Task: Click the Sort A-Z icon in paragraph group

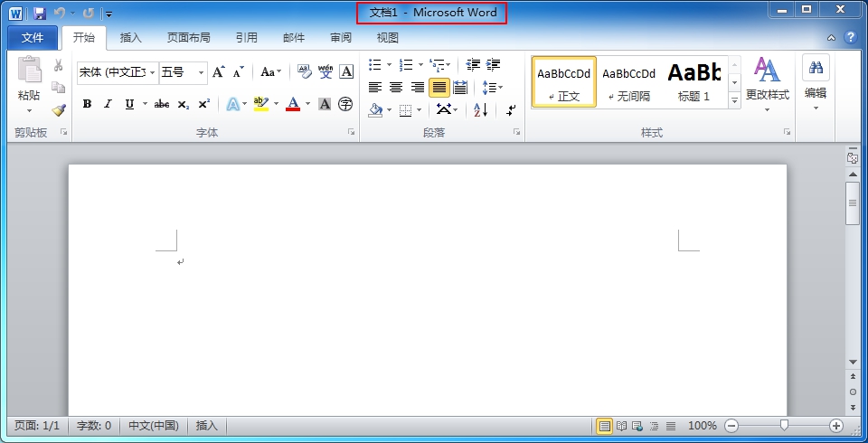Action: pyautogui.click(x=480, y=109)
